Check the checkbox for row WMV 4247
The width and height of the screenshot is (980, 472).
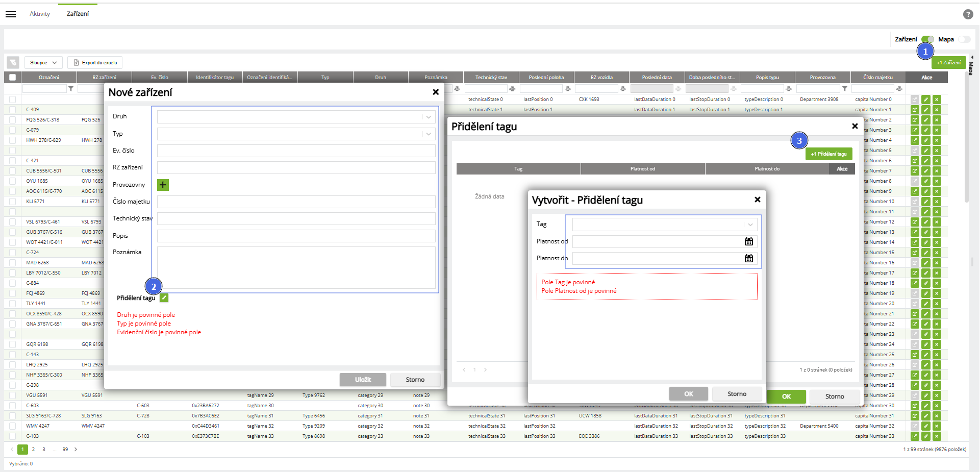[12, 426]
